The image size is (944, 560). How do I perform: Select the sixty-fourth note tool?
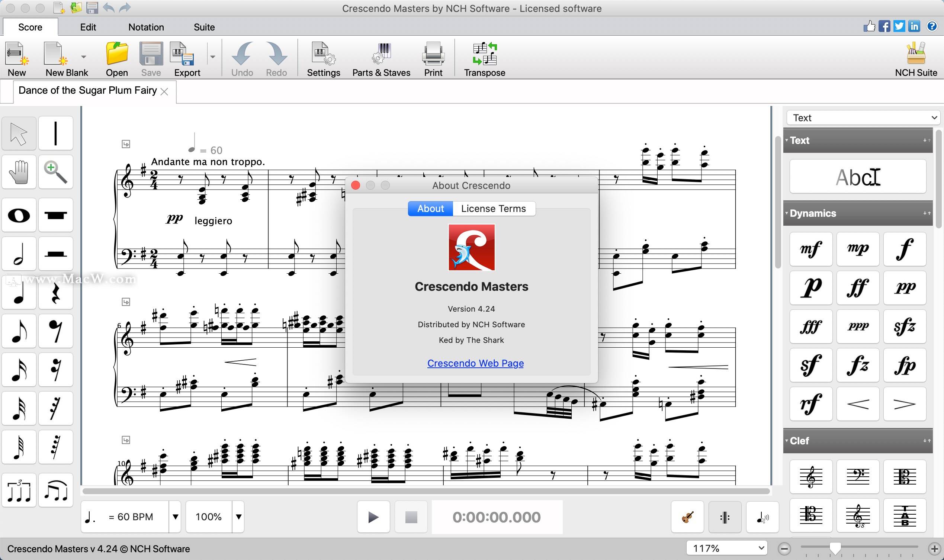[x=19, y=447]
